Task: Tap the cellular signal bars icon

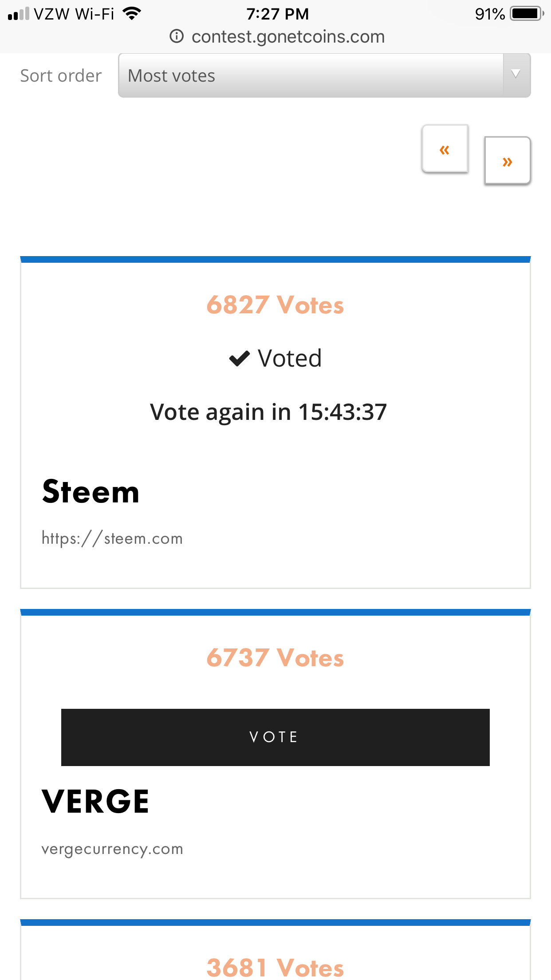Action: click(x=19, y=14)
